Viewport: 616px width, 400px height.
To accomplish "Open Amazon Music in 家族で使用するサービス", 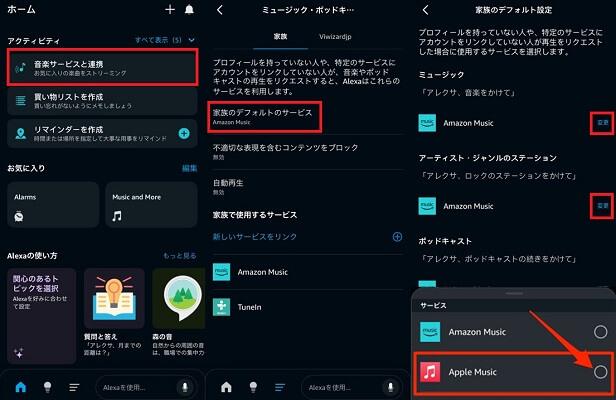I will point(308,272).
